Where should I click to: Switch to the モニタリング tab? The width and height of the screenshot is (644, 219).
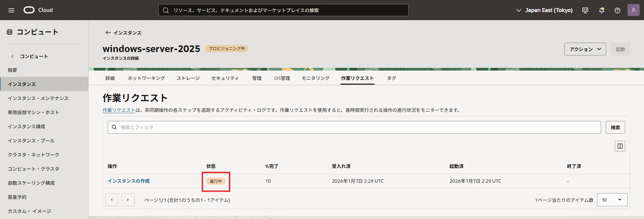click(315, 78)
